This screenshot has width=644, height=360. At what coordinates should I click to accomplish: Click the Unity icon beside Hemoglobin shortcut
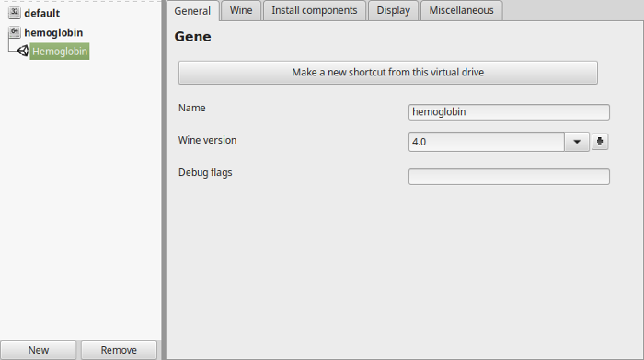23,51
